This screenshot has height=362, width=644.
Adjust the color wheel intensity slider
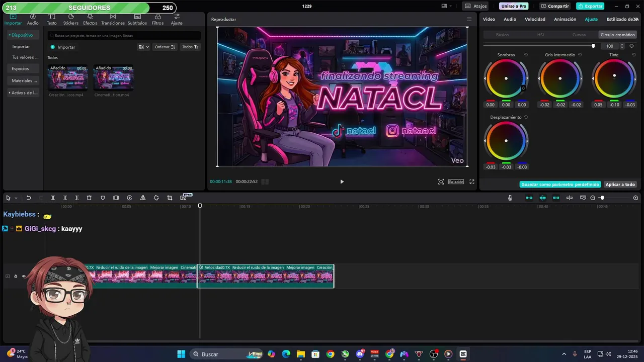539,46
